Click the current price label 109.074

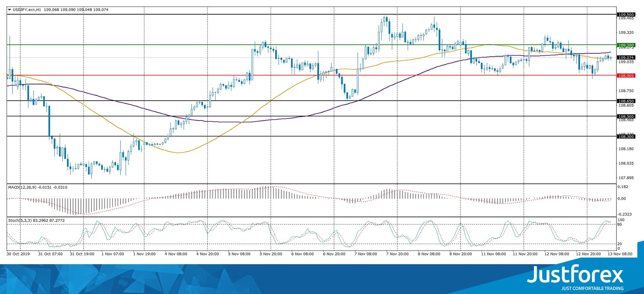tap(625, 57)
